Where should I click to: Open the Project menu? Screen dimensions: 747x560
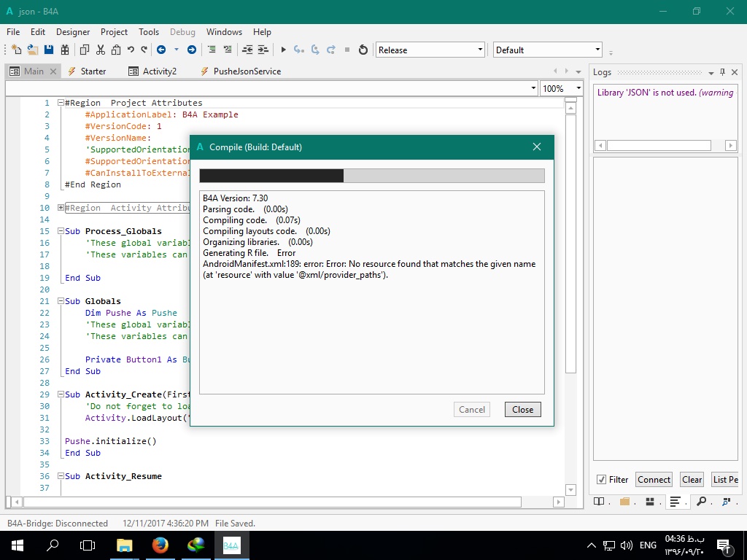114,32
